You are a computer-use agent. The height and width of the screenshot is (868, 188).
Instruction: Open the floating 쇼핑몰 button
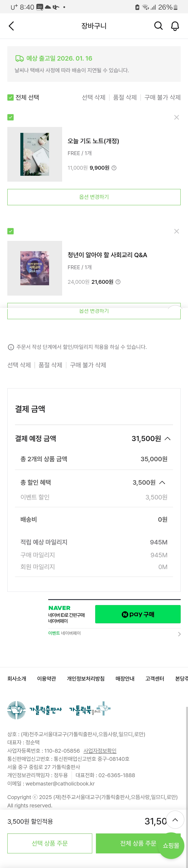[x=171, y=845]
